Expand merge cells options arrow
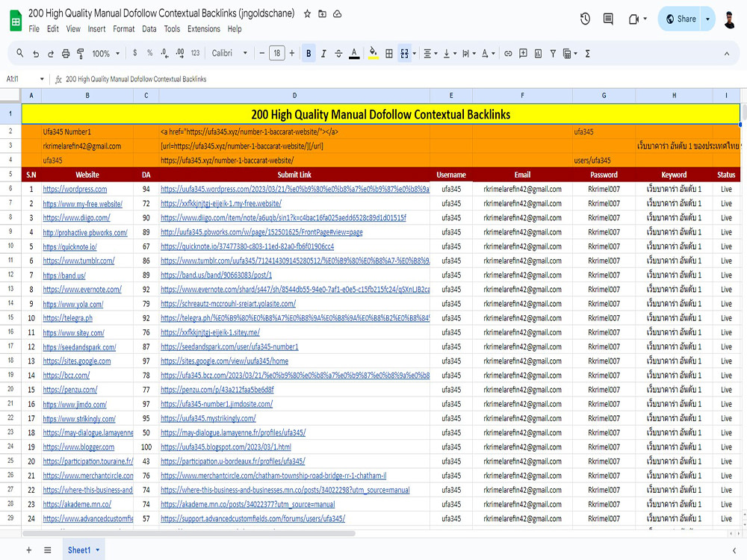747x560 pixels. [x=414, y=54]
